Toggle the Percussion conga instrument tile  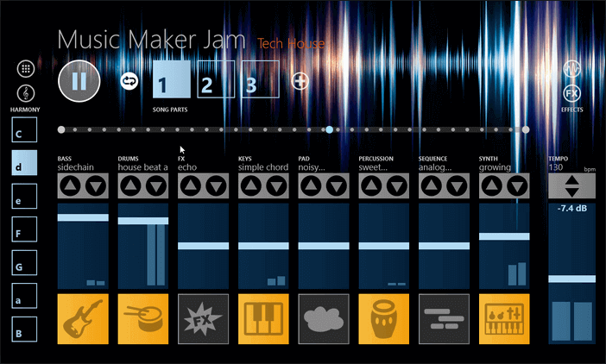coord(384,319)
